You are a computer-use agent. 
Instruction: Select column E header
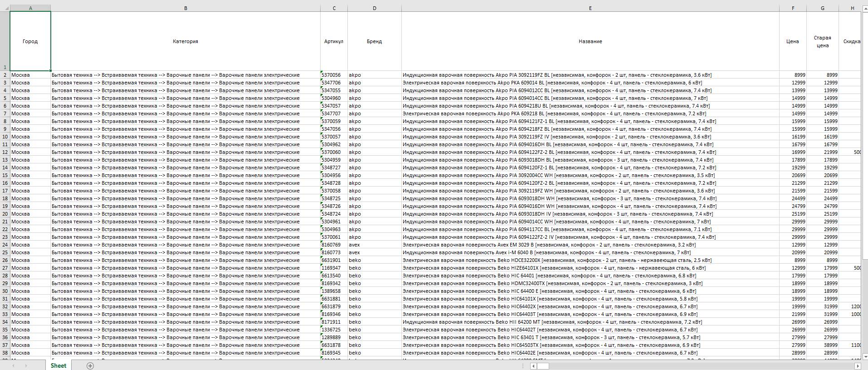590,8
